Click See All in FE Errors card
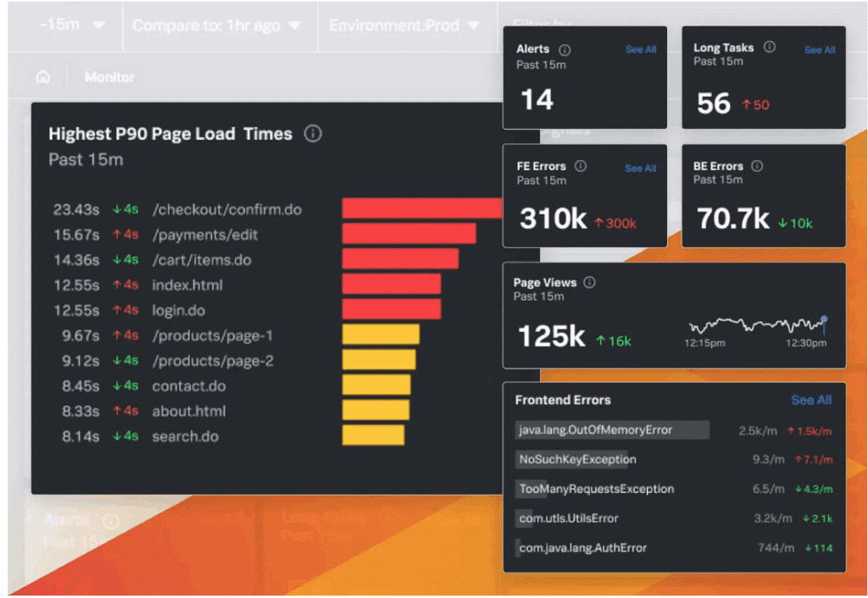 click(641, 169)
